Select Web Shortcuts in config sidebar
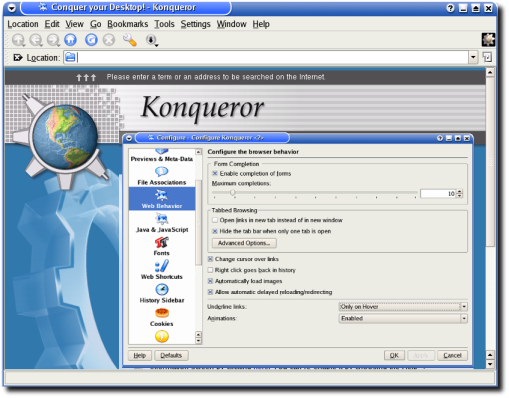Screen dimensions: 509x398 click(x=162, y=270)
